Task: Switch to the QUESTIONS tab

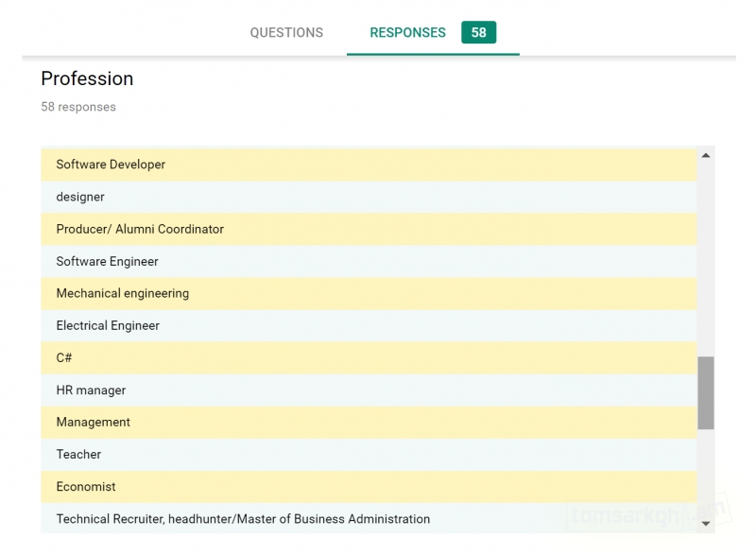Action: point(286,32)
